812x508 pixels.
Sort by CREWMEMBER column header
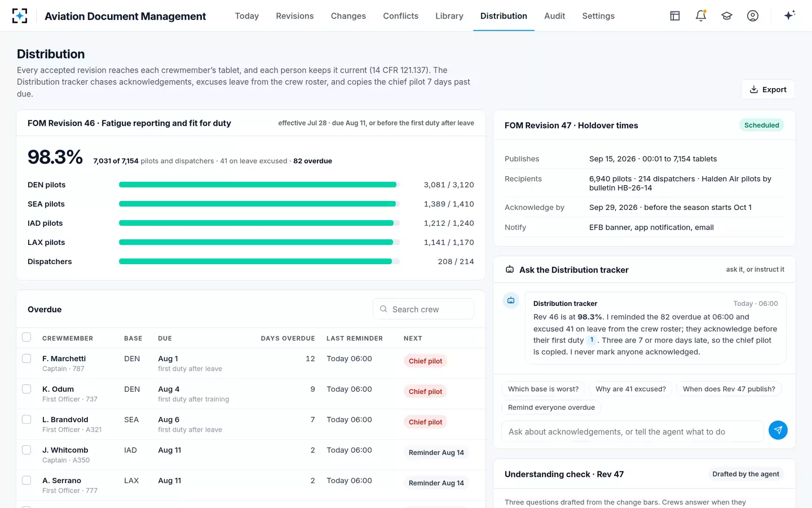[68, 339]
